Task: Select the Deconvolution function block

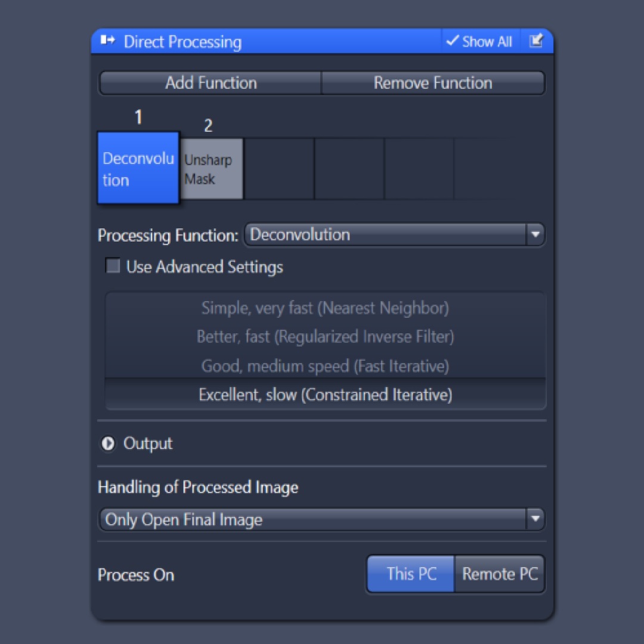Action: [x=138, y=168]
